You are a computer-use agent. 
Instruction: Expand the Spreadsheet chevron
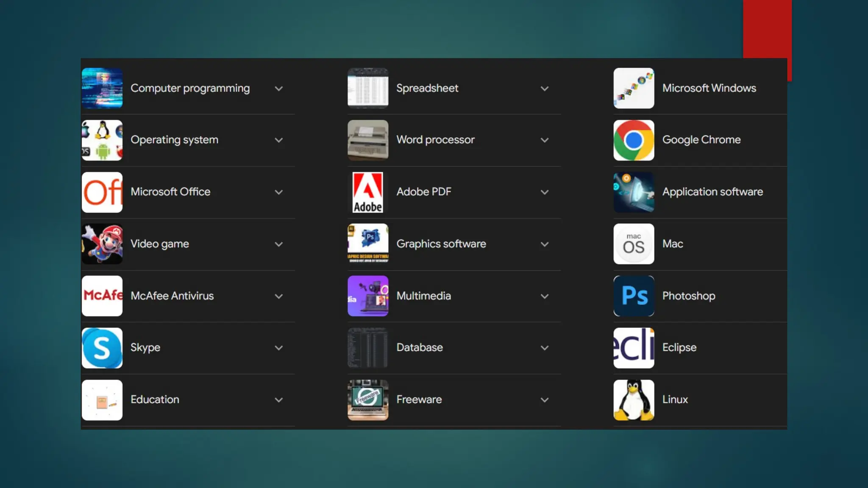click(x=545, y=89)
